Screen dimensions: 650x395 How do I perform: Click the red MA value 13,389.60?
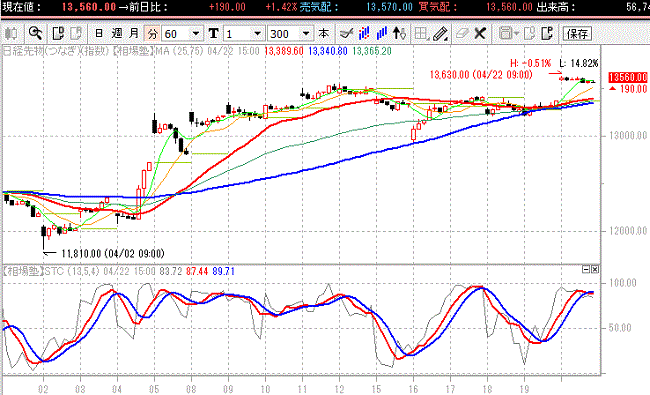pyautogui.click(x=284, y=51)
